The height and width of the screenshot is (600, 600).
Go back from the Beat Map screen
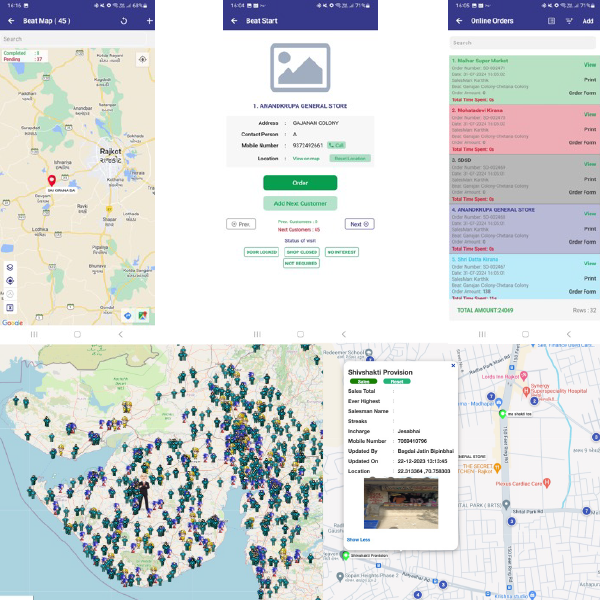[9, 21]
